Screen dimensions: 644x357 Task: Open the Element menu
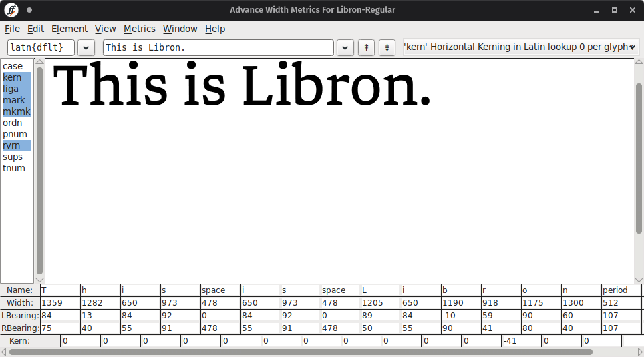69,29
